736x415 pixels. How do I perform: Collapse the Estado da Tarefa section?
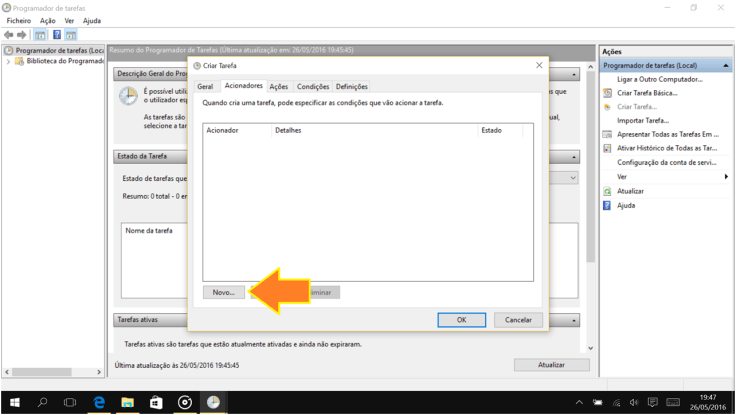[x=574, y=157]
